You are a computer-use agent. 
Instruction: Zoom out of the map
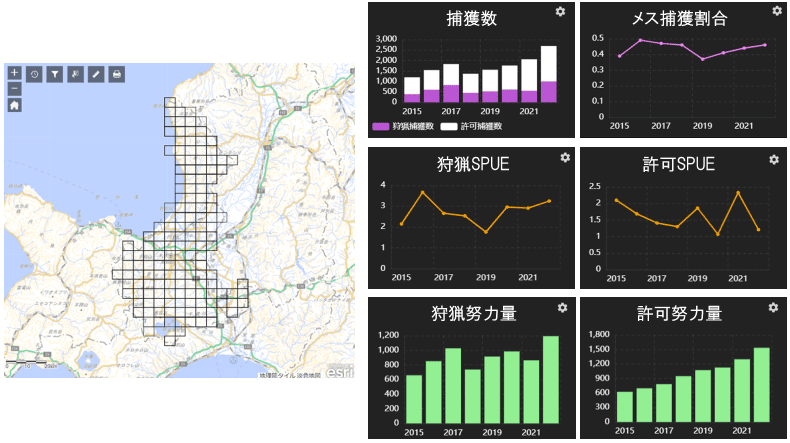click(x=14, y=88)
